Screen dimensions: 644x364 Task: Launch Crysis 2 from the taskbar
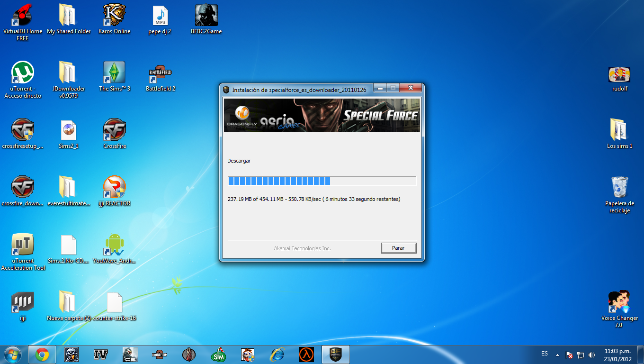130,355
